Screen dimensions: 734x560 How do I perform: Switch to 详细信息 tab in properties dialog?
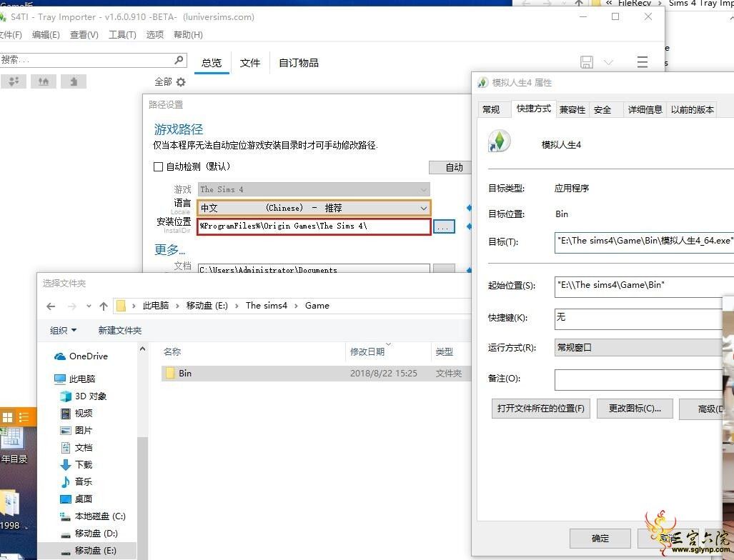pyautogui.click(x=645, y=109)
